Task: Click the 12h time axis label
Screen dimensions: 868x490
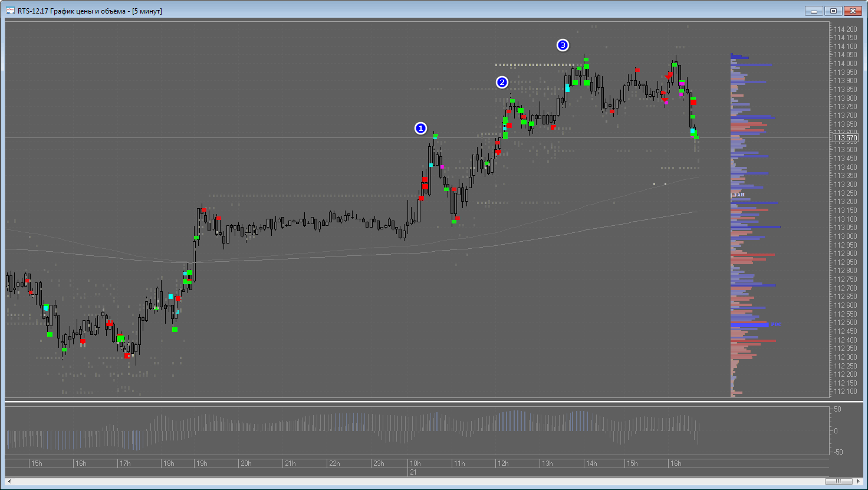Action: click(503, 463)
